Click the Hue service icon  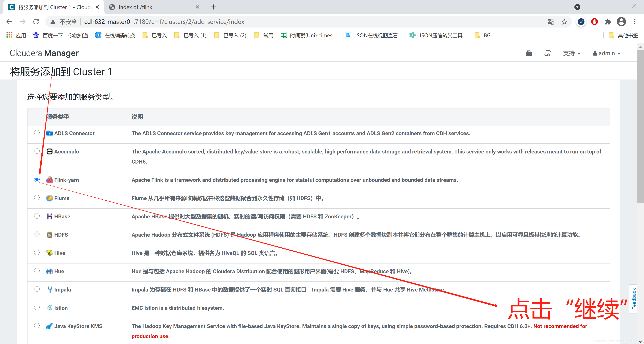[49, 271]
